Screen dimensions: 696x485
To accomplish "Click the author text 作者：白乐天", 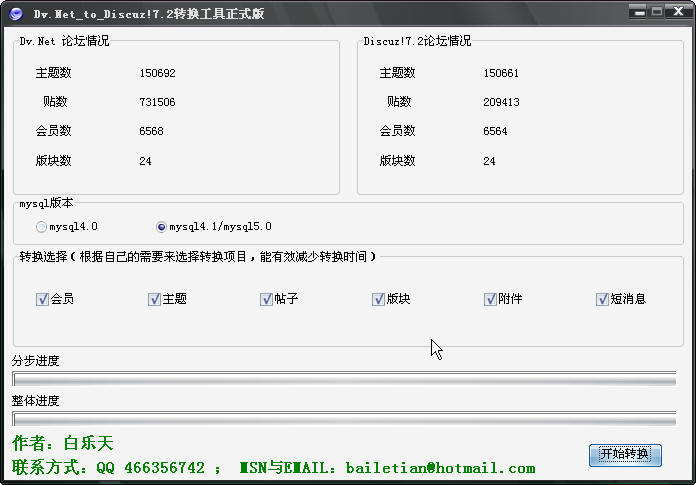I will 63,443.
